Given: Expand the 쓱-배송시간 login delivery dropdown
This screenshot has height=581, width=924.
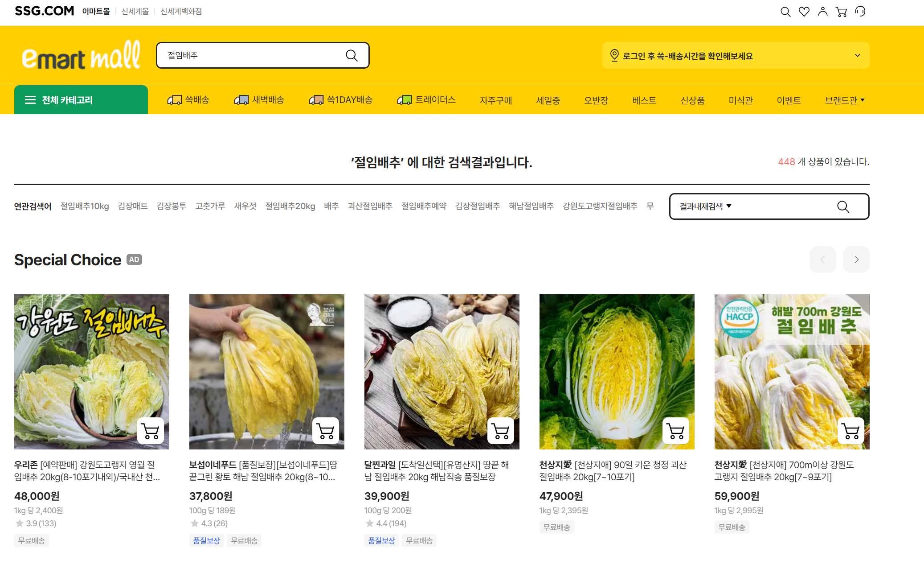Looking at the screenshot, I should 857,56.
